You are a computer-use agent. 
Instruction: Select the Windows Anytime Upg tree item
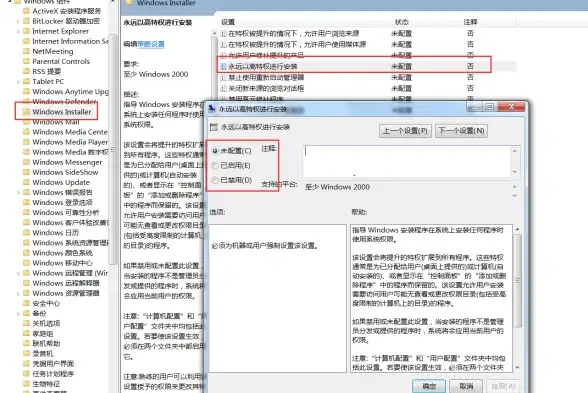tap(70, 92)
